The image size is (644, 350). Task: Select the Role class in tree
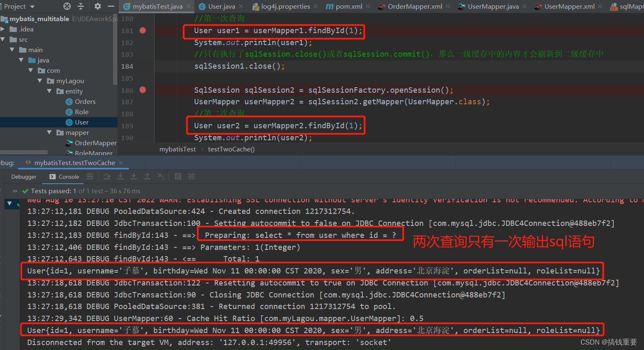pyautogui.click(x=77, y=112)
